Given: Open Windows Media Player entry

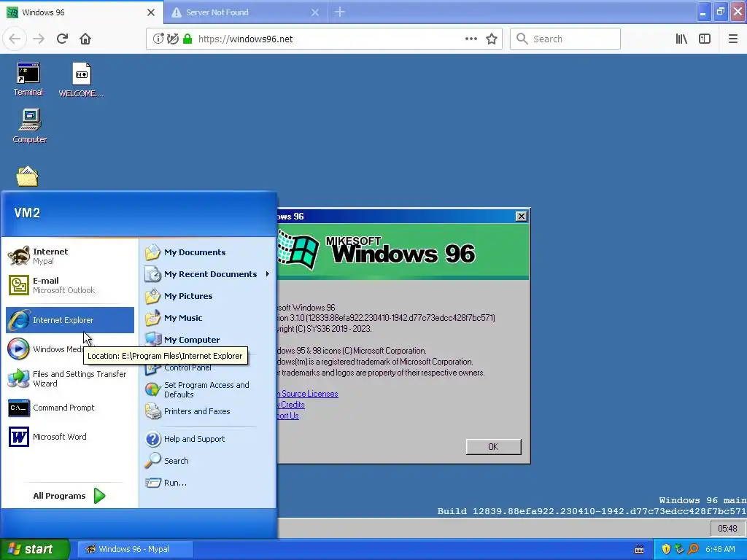Looking at the screenshot, I should coord(70,349).
